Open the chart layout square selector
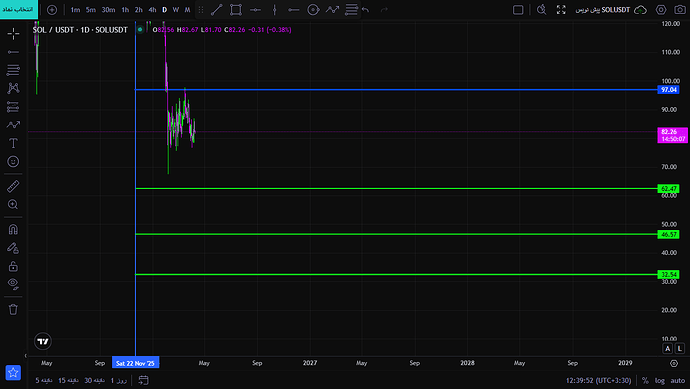This screenshot has height=389, width=690. (518, 10)
